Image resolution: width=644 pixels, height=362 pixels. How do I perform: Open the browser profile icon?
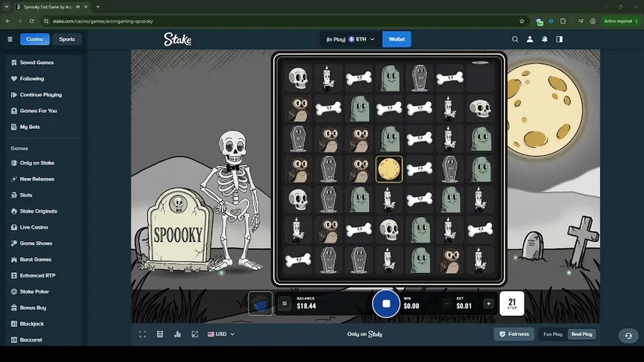click(593, 21)
